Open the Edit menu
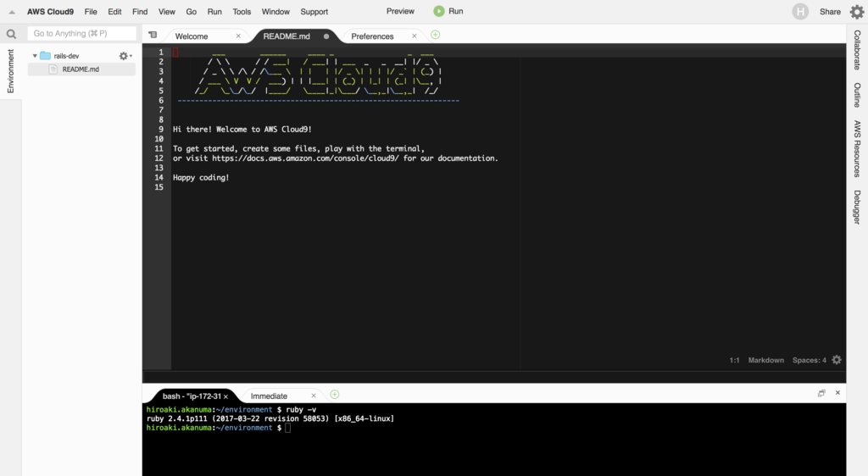868x476 pixels. (114, 12)
